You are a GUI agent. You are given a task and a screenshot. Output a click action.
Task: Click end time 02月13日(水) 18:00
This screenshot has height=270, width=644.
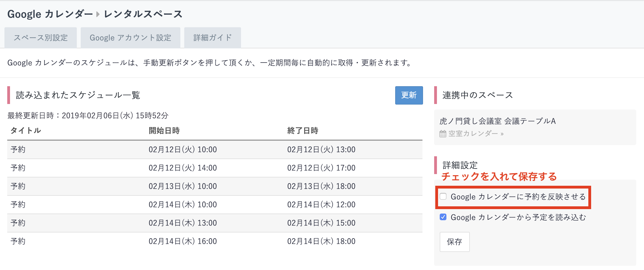click(321, 186)
